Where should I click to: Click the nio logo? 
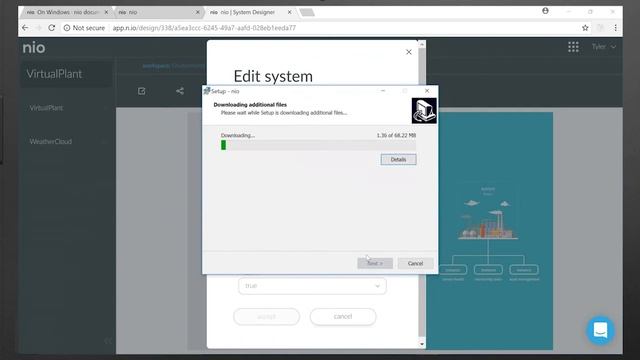34,48
